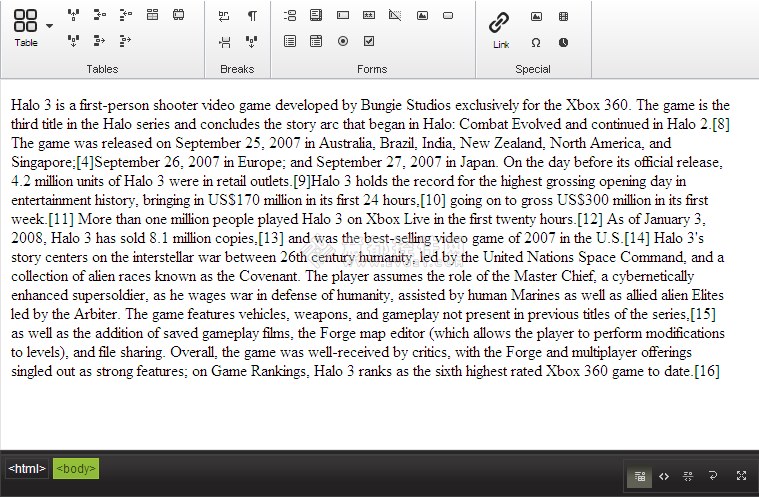Click solid right-arrow column icon in Tables
Image resolution: width=759 pixels, height=498 pixels.
click(x=99, y=41)
